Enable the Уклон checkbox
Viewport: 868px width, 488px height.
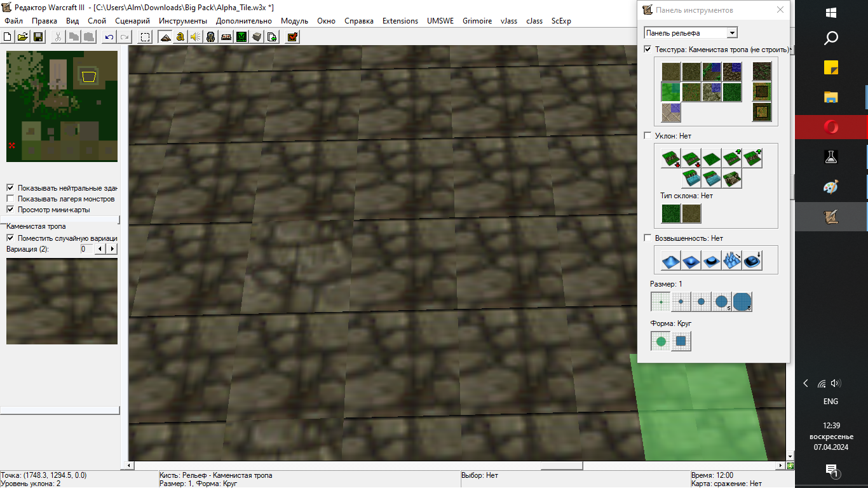(648, 136)
